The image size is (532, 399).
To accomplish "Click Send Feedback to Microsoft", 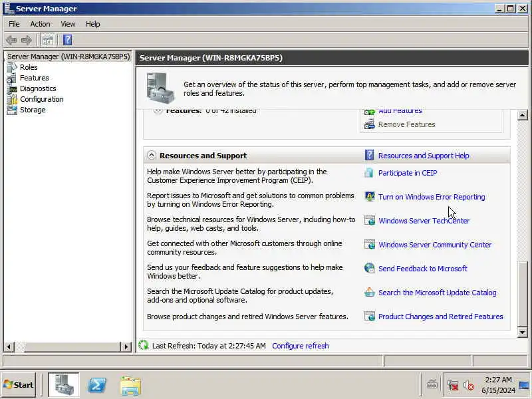I will tap(423, 269).
